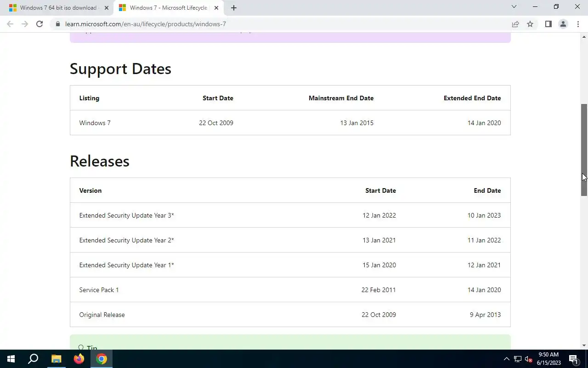Open Windows search from the taskbar
This screenshot has width=588, height=368.
tap(33, 359)
